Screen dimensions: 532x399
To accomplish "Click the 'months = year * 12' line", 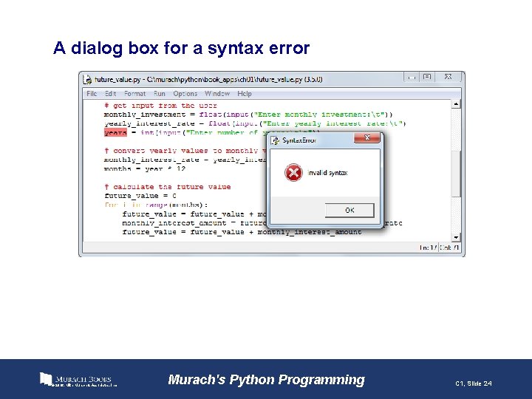I will pyautogui.click(x=145, y=168).
